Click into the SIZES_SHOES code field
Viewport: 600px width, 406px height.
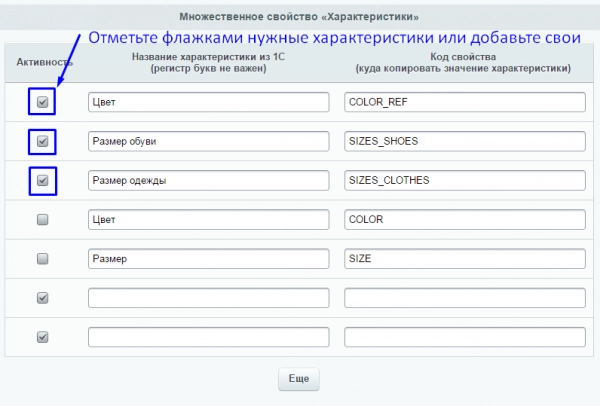tap(465, 141)
